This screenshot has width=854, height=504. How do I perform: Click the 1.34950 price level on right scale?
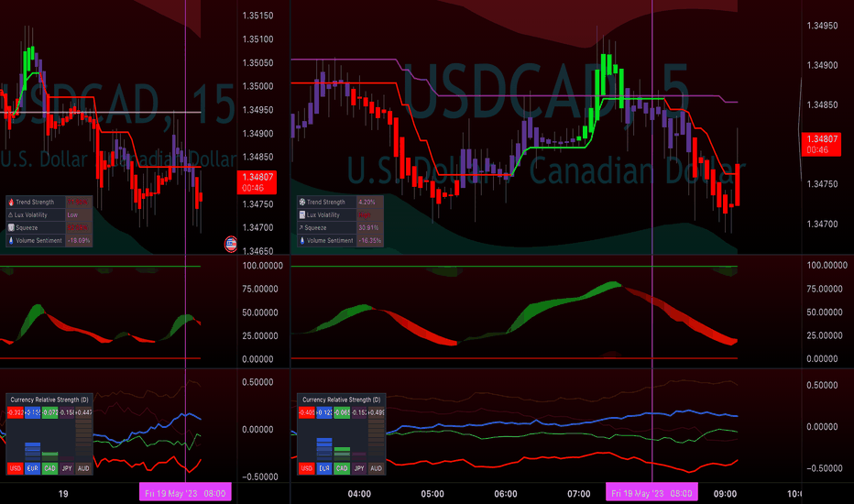pyautogui.click(x=823, y=26)
